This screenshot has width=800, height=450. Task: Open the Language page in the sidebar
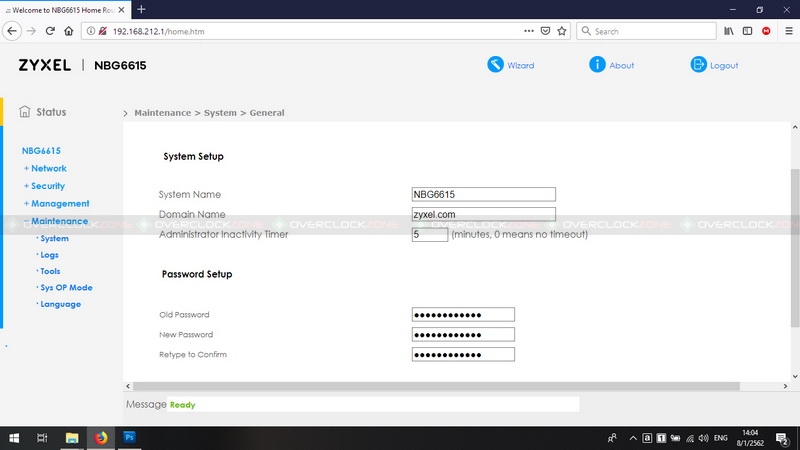click(60, 304)
